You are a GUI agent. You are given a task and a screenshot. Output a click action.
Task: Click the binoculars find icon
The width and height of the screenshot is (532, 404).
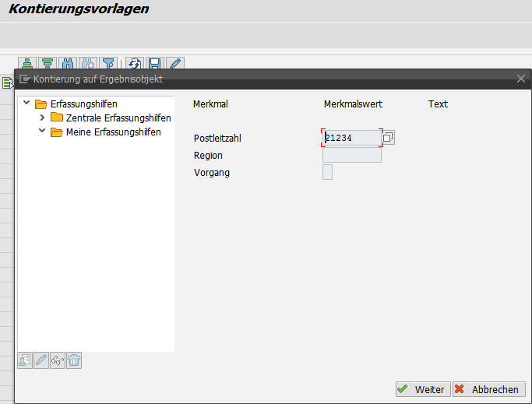pyautogui.click(x=68, y=64)
